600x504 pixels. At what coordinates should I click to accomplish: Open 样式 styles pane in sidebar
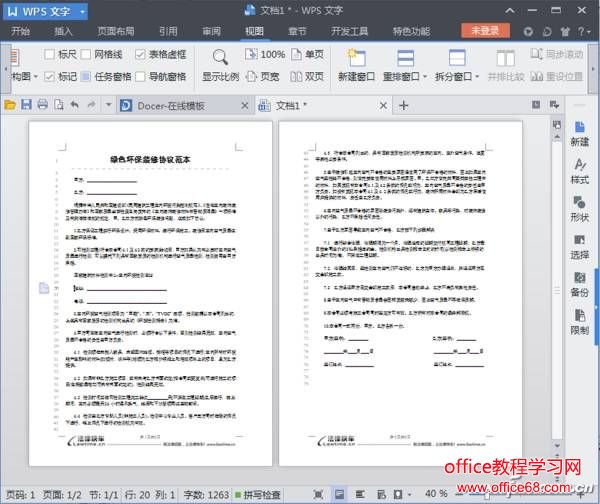pyautogui.click(x=579, y=171)
